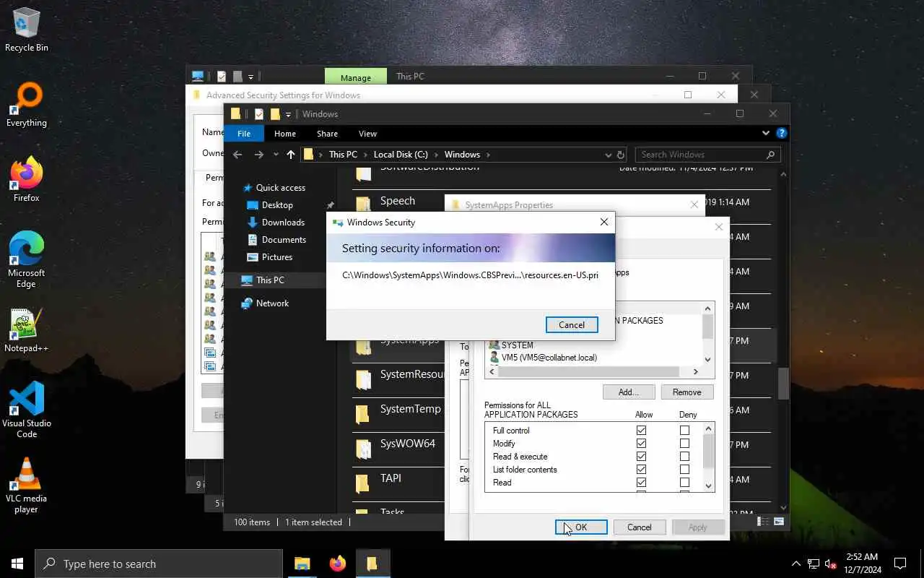Select the VM5 user icon entry
924x578 pixels.
(494, 358)
